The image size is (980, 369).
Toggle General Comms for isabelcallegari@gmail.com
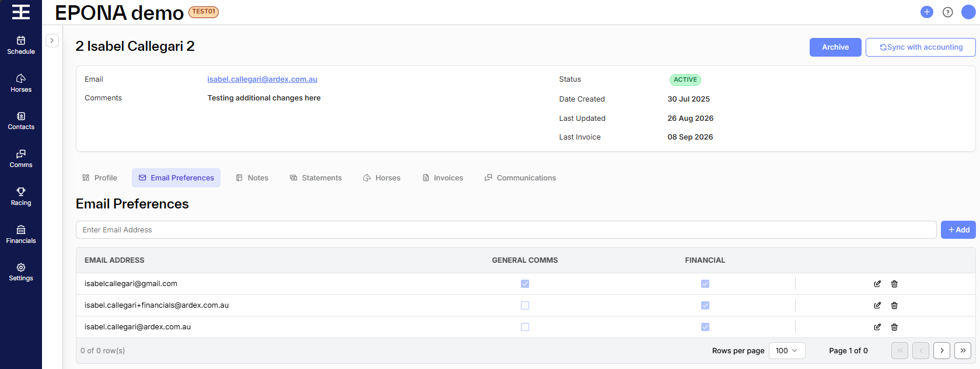525,284
